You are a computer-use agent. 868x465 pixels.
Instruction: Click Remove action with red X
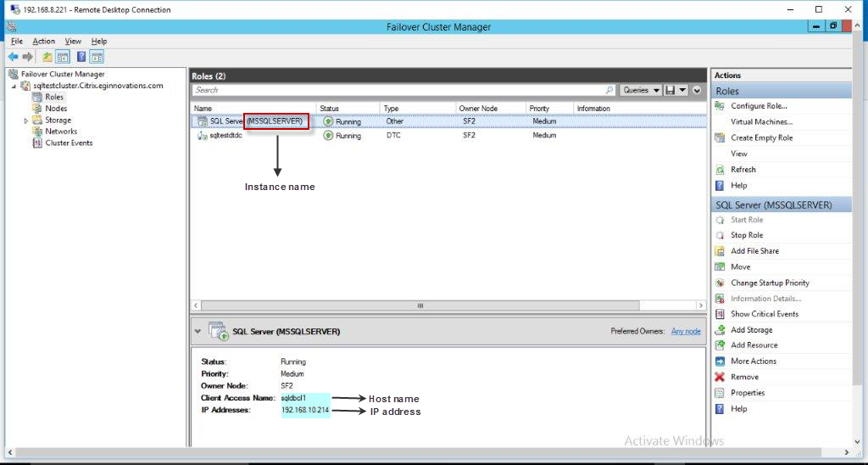pyautogui.click(x=744, y=377)
